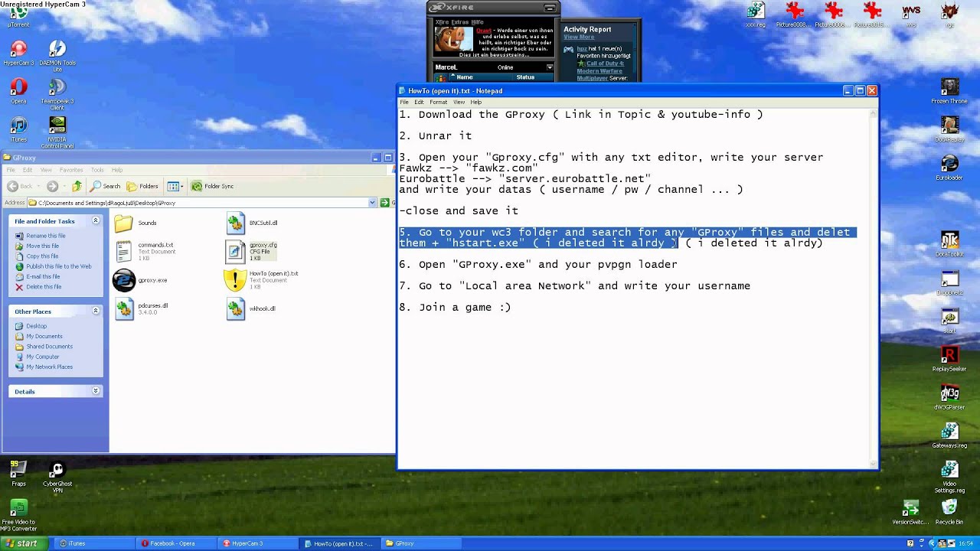The height and width of the screenshot is (551, 980).
Task: Click the Explorer Back button
Action: click(20, 186)
